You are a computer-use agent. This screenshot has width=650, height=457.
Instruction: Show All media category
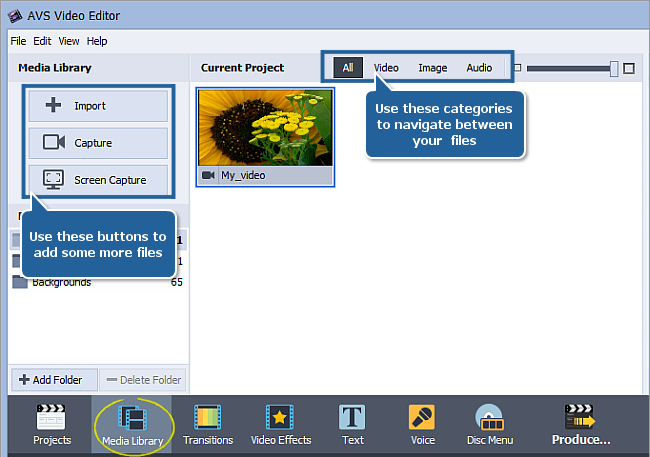coord(348,68)
